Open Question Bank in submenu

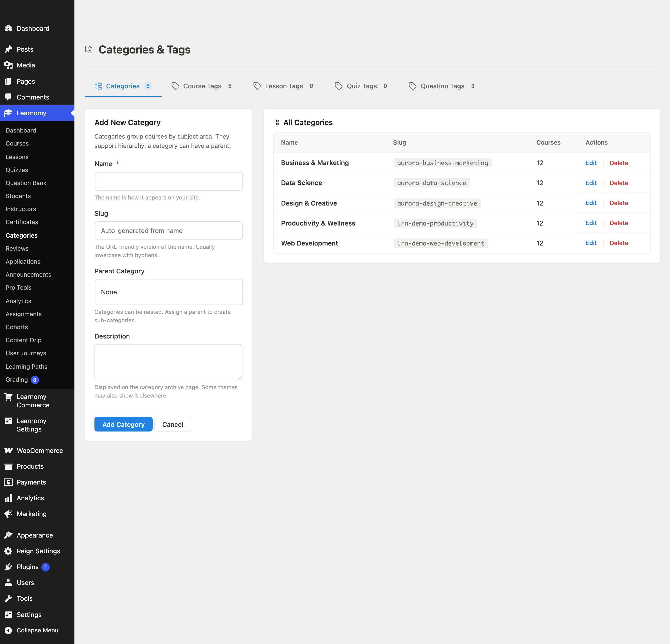pos(26,183)
